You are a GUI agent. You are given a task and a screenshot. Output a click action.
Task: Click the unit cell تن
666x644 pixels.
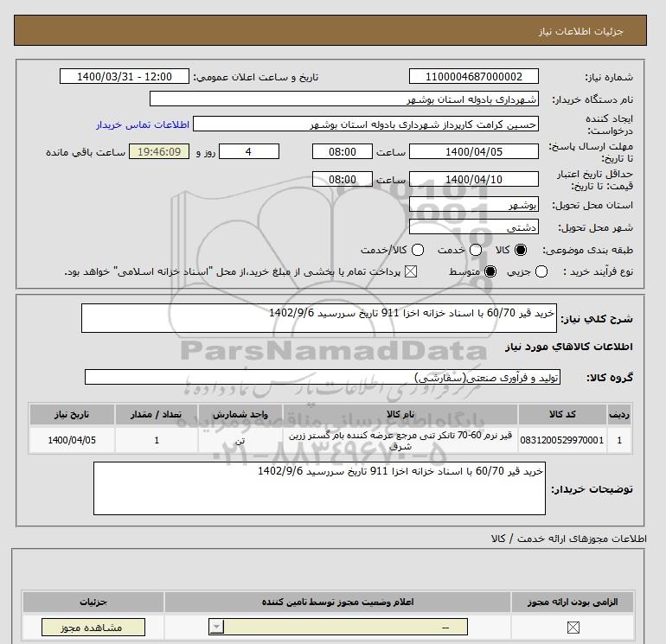[240, 440]
